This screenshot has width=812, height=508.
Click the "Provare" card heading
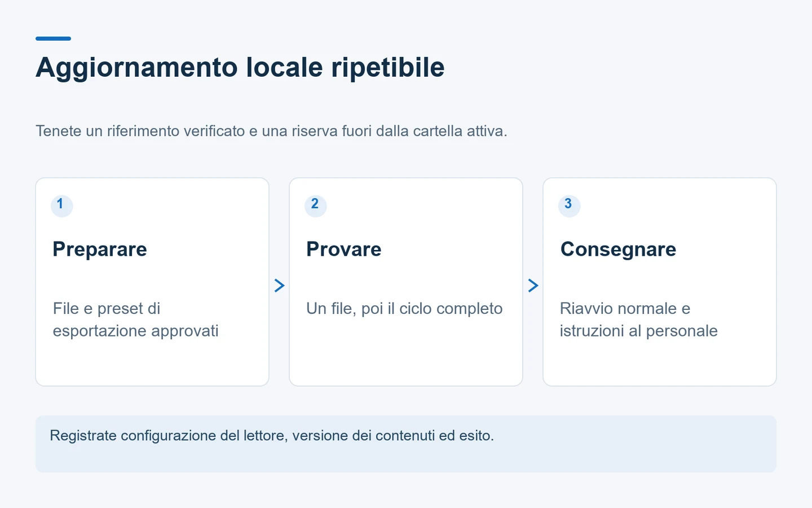pos(344,249)
